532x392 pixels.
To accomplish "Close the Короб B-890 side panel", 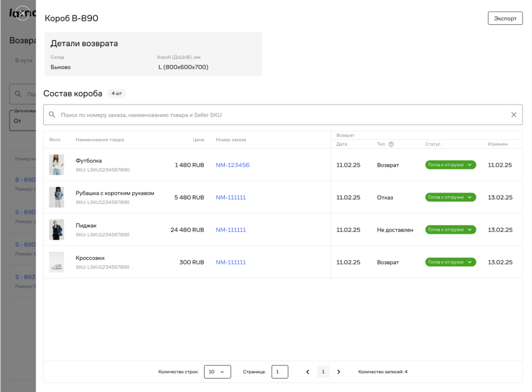I will (22, 12).
